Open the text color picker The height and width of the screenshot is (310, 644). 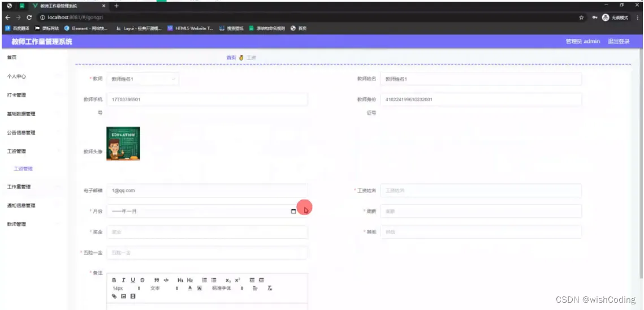(190, 288)
